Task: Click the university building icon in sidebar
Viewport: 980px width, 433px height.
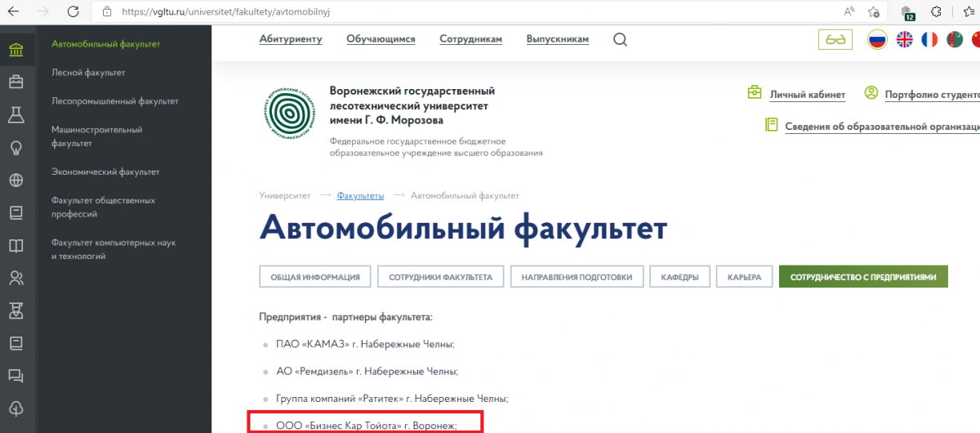Action: 16,49
